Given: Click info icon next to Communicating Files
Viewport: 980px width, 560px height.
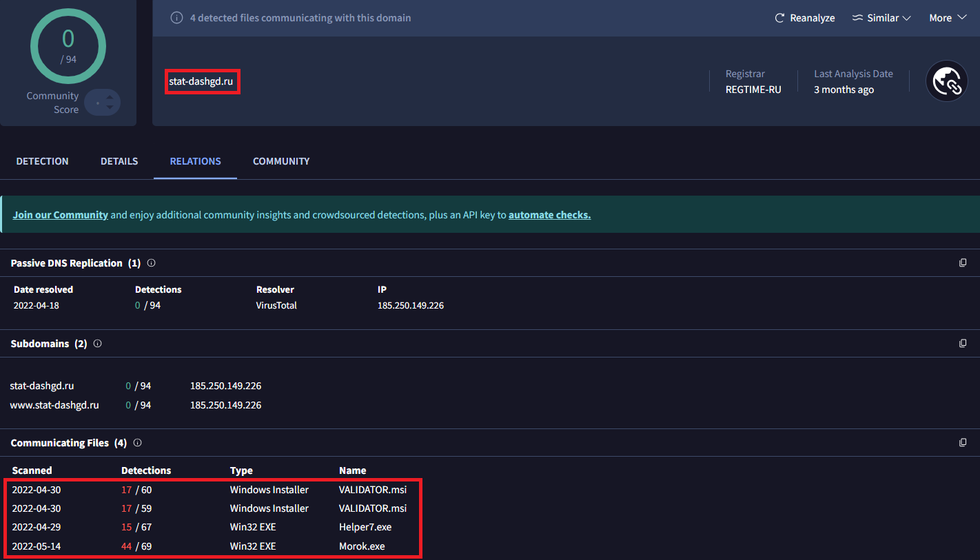Looking at the screenshot, I should click(137, 443).
